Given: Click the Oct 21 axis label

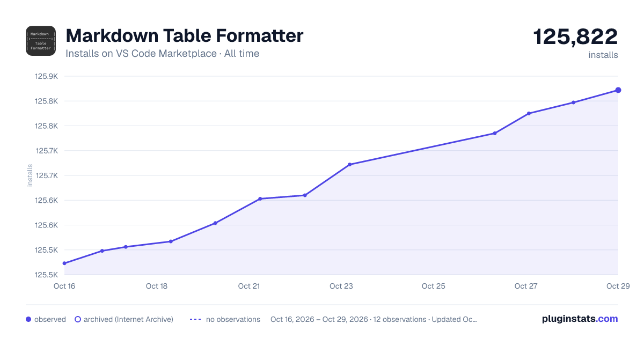Looking at the screenshot, I should point(249,286).
